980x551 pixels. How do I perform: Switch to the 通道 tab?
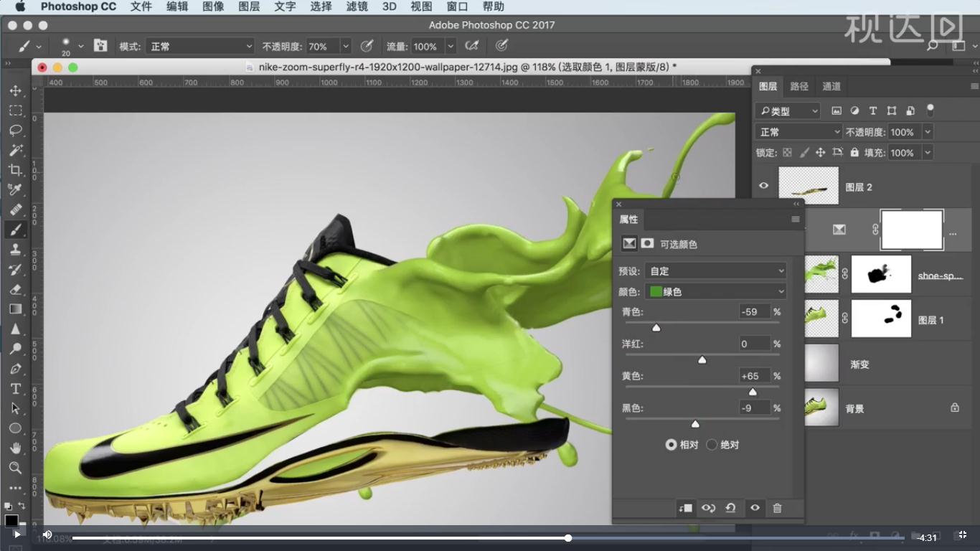(x=831, y=86)
